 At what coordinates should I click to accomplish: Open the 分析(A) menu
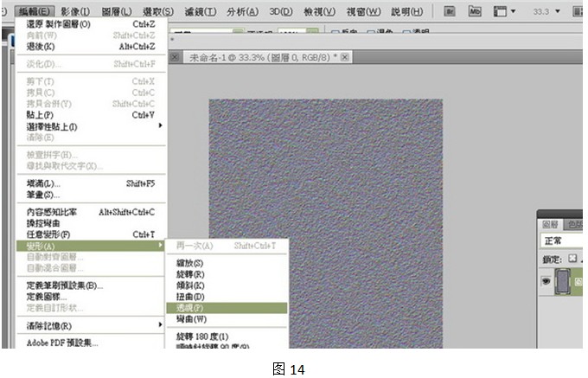(x=242, y=11)
